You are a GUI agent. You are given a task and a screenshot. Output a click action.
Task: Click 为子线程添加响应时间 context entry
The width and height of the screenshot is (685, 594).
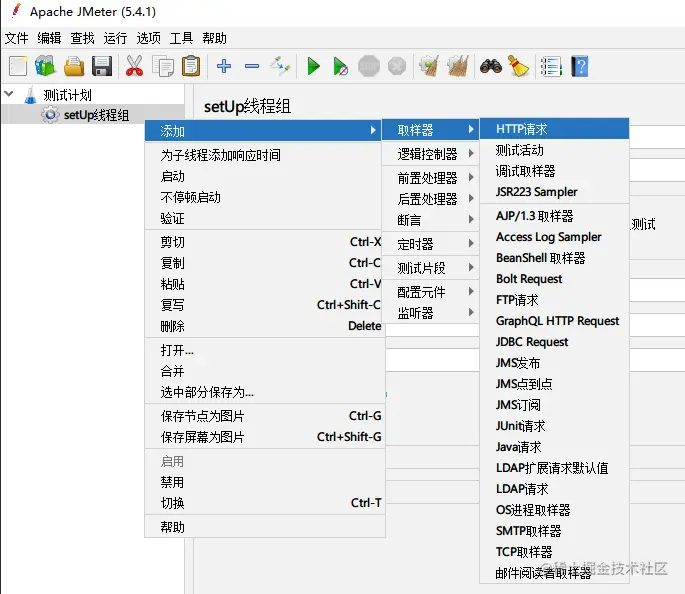point(265,155)
